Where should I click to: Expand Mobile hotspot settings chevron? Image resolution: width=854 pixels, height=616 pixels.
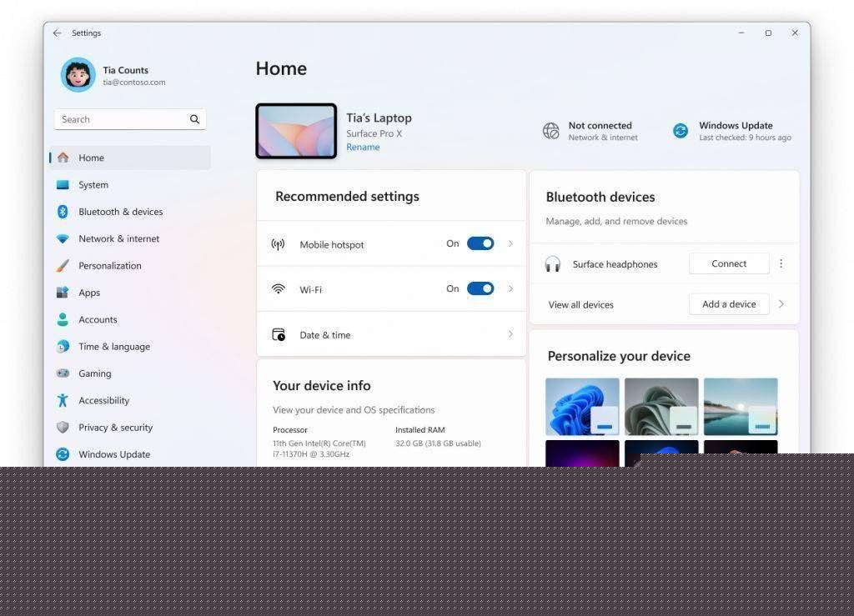pos(510,243)
